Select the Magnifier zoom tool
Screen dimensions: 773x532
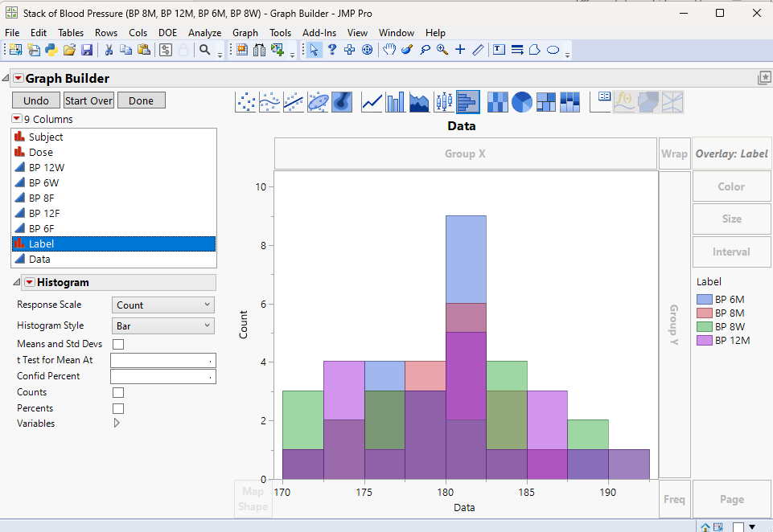point(442,50)
